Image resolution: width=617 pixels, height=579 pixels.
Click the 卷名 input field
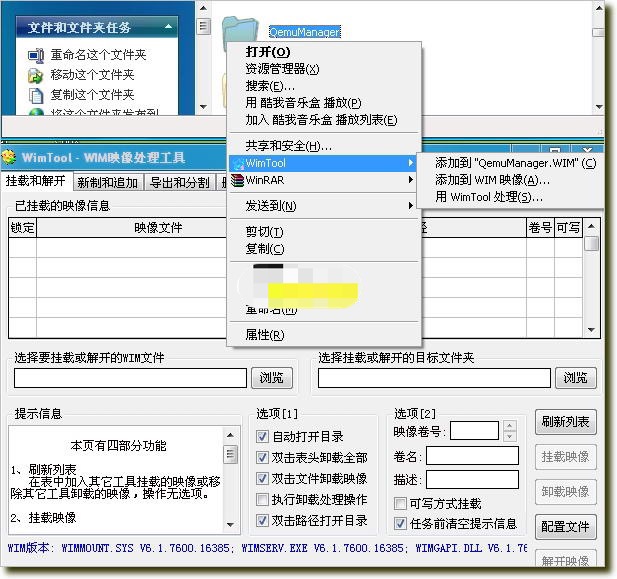[472, 456]
